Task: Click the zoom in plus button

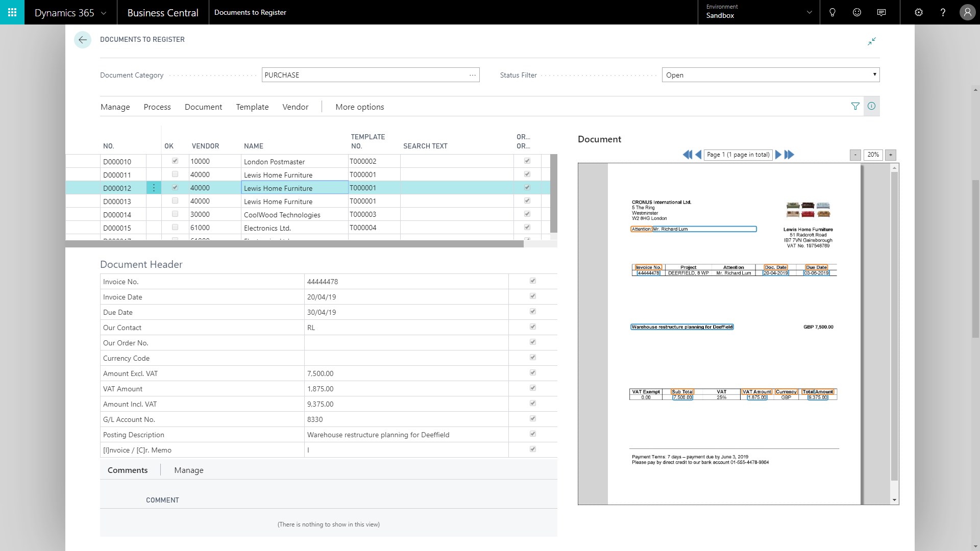Action: (x=891, y=155)
